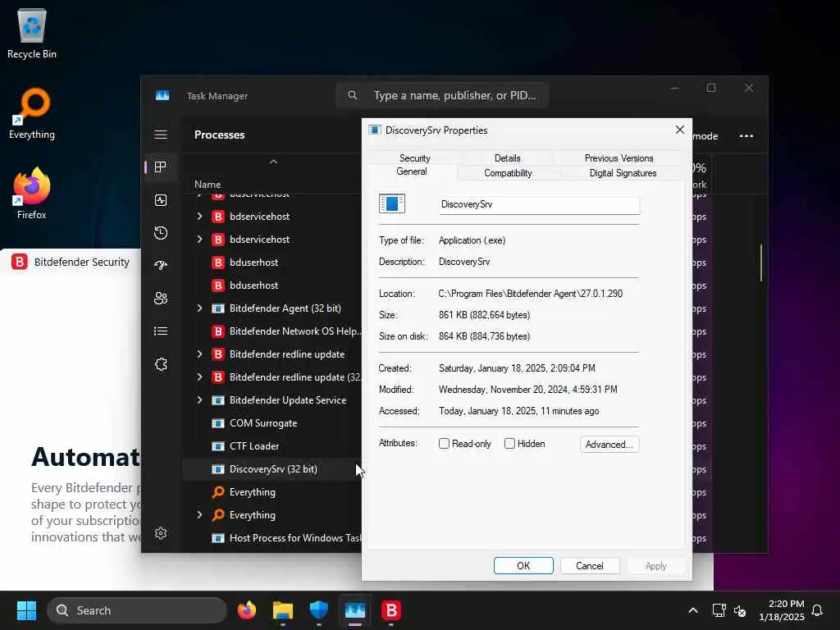Select the Everything desktop shortcut
The width and height of the screenshot is (840, 630).
(32, 113)
